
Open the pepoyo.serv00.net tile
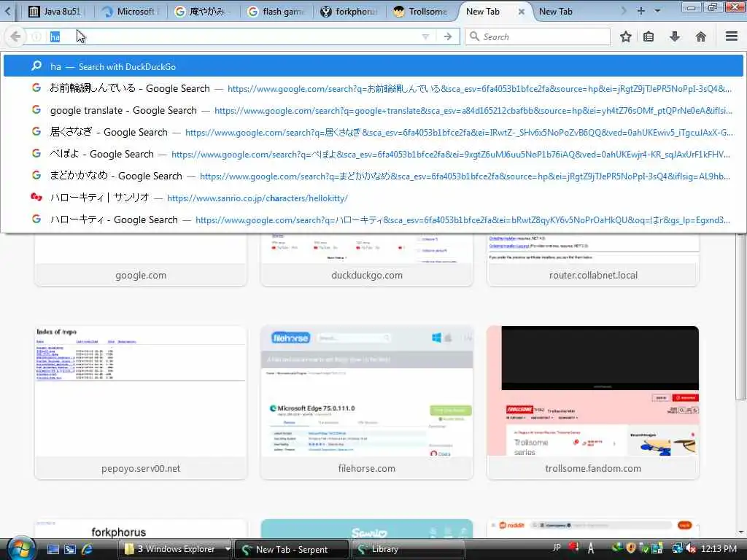pyautogui.click(x=141, y=402)
